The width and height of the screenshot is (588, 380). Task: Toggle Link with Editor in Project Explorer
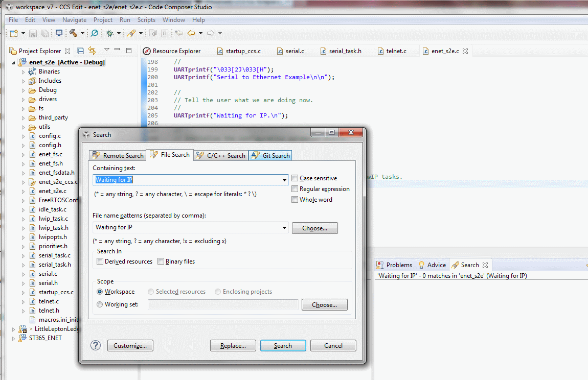click(92, 50)
